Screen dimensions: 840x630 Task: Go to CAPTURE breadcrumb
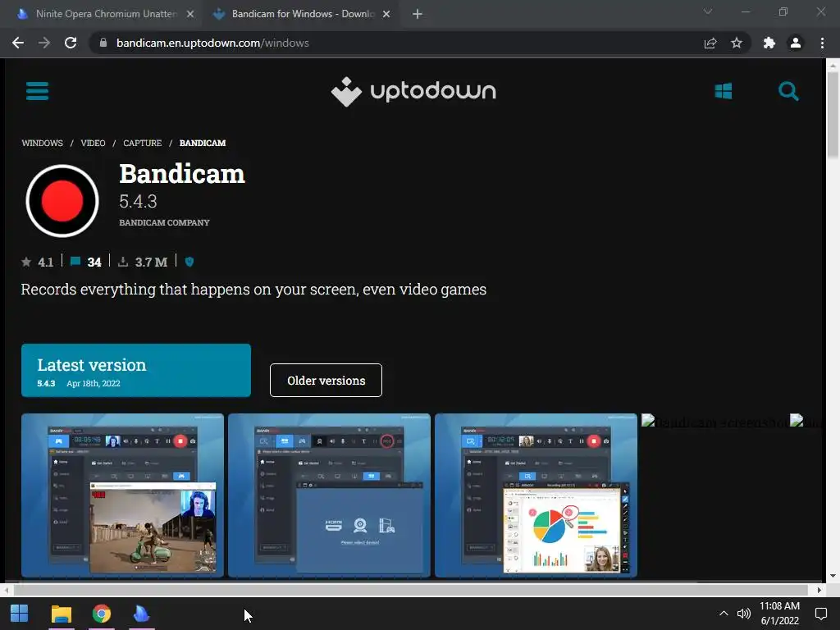point(143,143)
